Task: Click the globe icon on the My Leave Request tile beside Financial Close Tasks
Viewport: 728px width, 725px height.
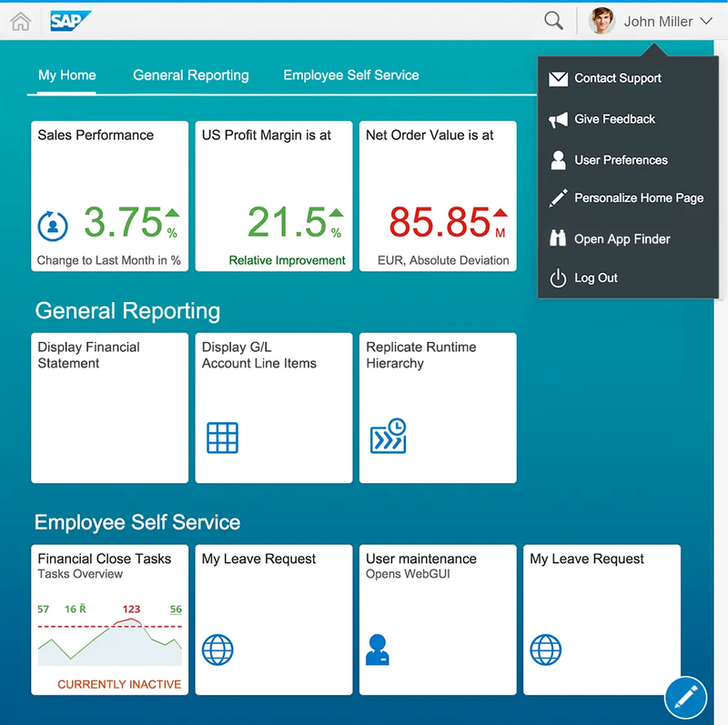Action: pos(217,649)
